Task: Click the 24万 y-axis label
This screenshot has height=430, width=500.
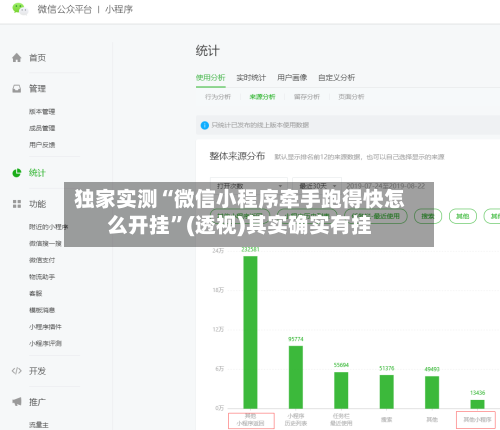Action: pyautogui.click(x=218, y=251)
